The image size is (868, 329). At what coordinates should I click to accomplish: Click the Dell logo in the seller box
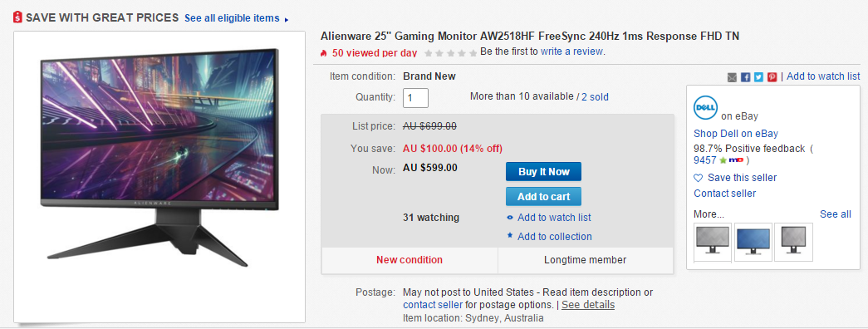point(705,107)
